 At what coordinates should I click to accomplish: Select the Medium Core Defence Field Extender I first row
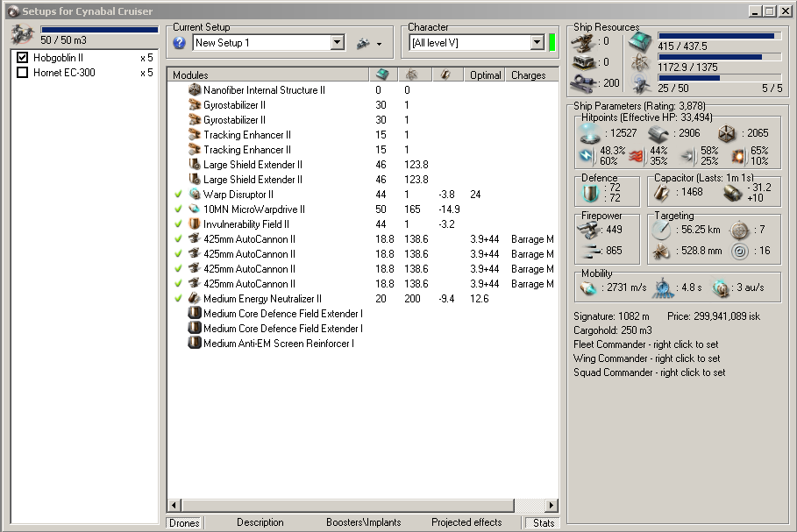click(x=363, y=314)
